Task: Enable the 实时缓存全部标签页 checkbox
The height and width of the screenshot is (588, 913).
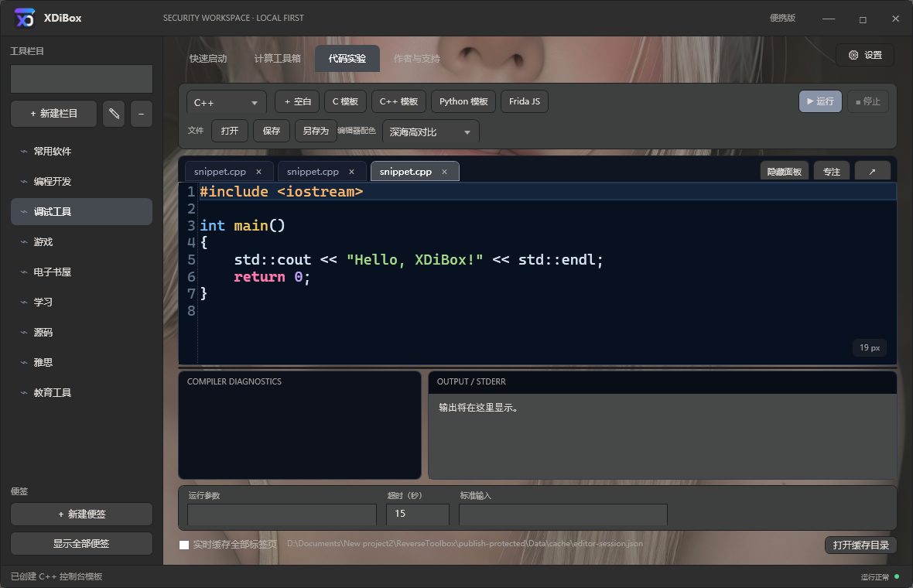Action: coord(184,545)
